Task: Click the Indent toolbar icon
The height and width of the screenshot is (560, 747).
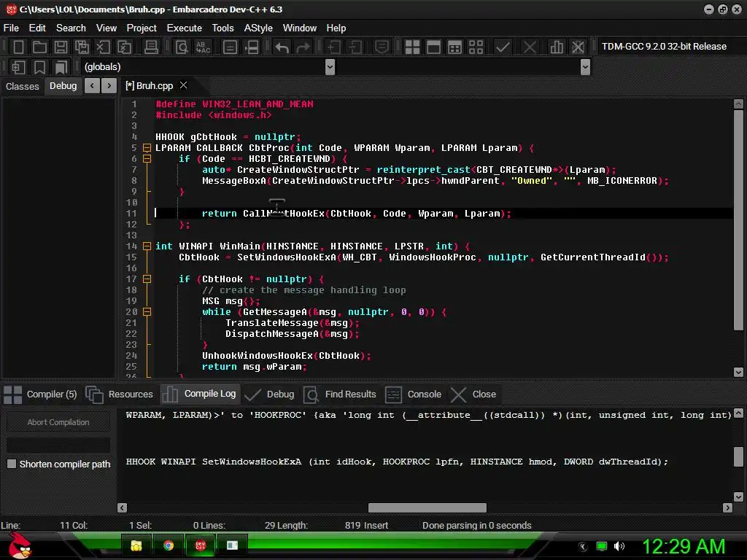Action: (334, 47)
